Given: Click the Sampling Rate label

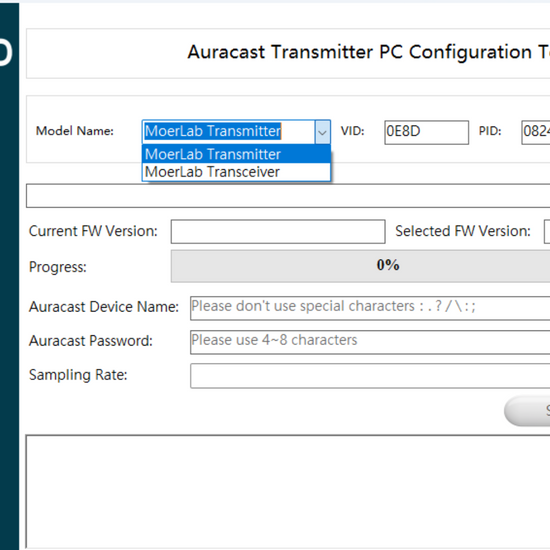Looking at the screenshot, I should pyautogui.click(x=78, y=375).
